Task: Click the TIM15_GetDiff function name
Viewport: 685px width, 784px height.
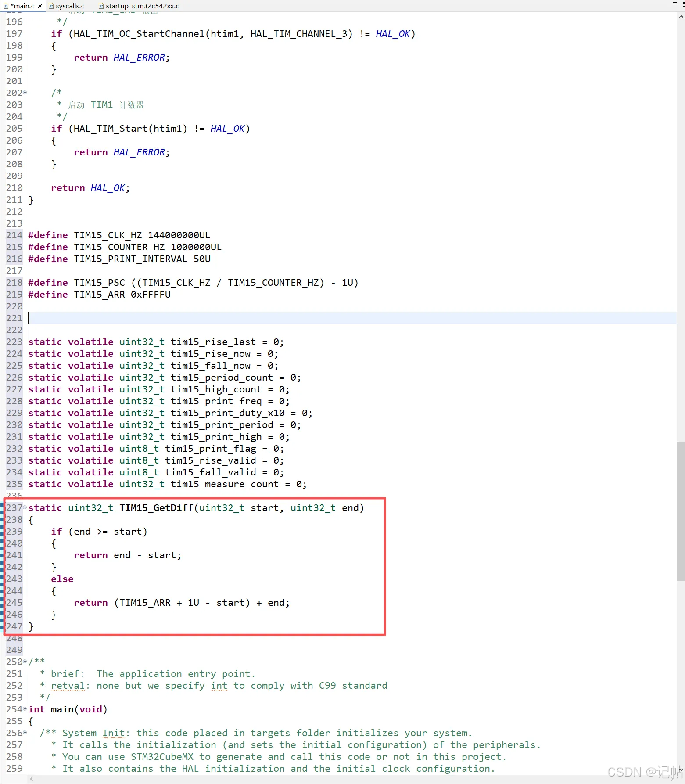Action: click(156, 508)
